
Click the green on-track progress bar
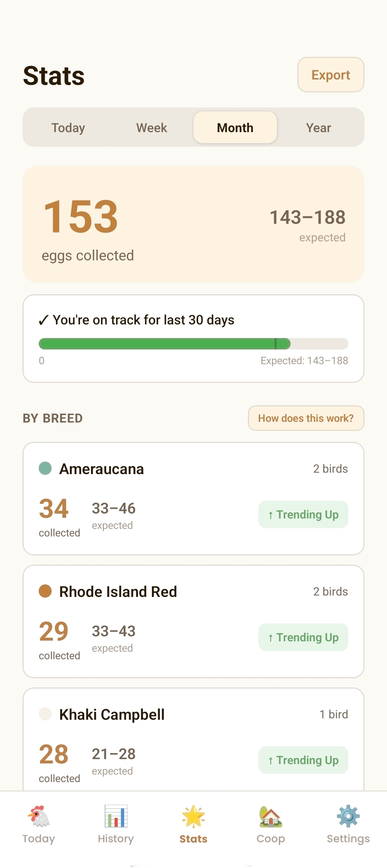tap(164, 344)
